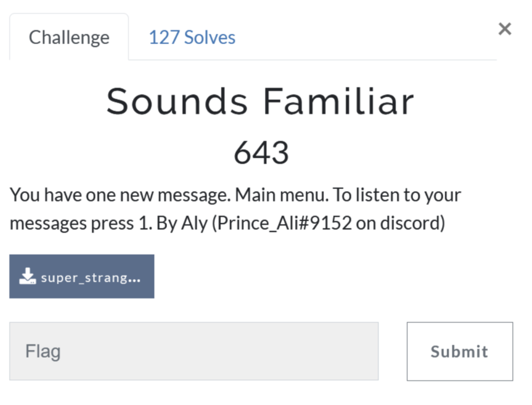Click the challenge description text
Viewport: 532px width, 405px height.
point(236,208)
